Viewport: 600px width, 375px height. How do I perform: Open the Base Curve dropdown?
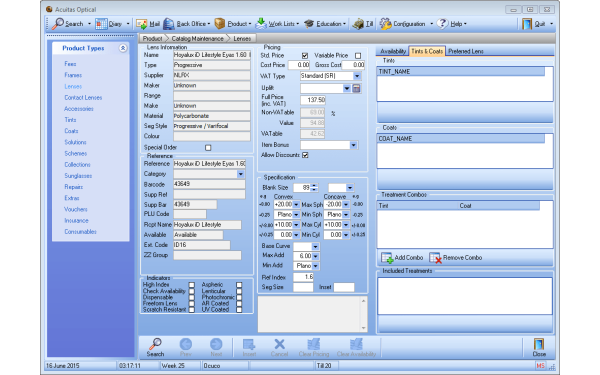pos(315,246)
